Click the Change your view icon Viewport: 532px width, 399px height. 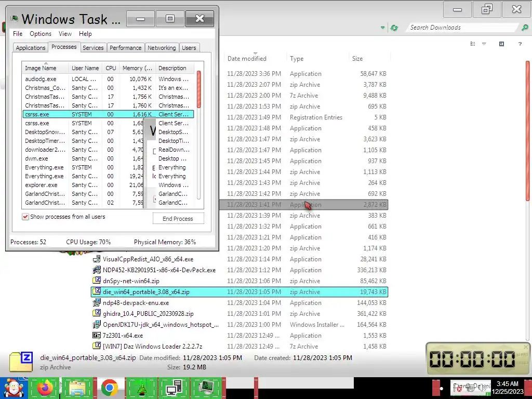tap(473, 44)
